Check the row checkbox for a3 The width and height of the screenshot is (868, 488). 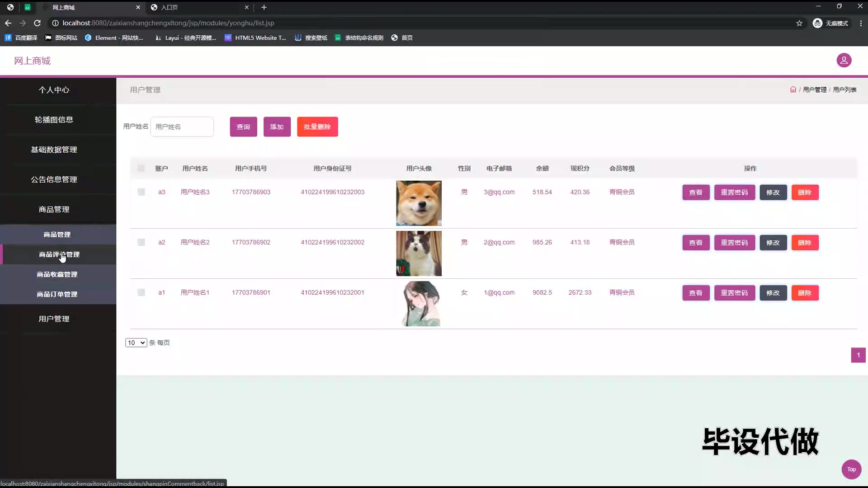point(141,192)
